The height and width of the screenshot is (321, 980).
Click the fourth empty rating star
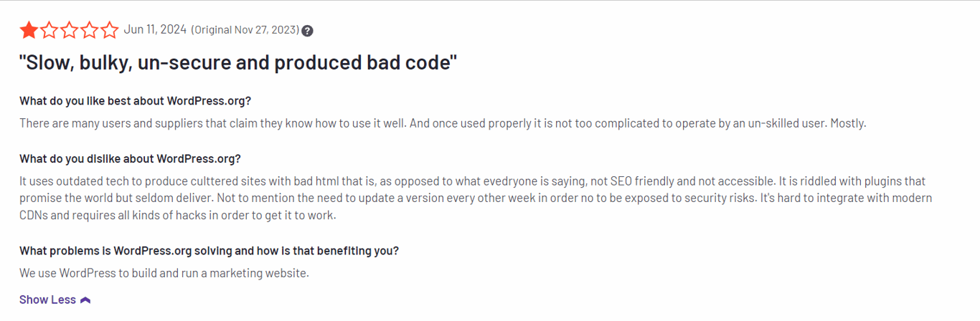click(x=89, y=30)
